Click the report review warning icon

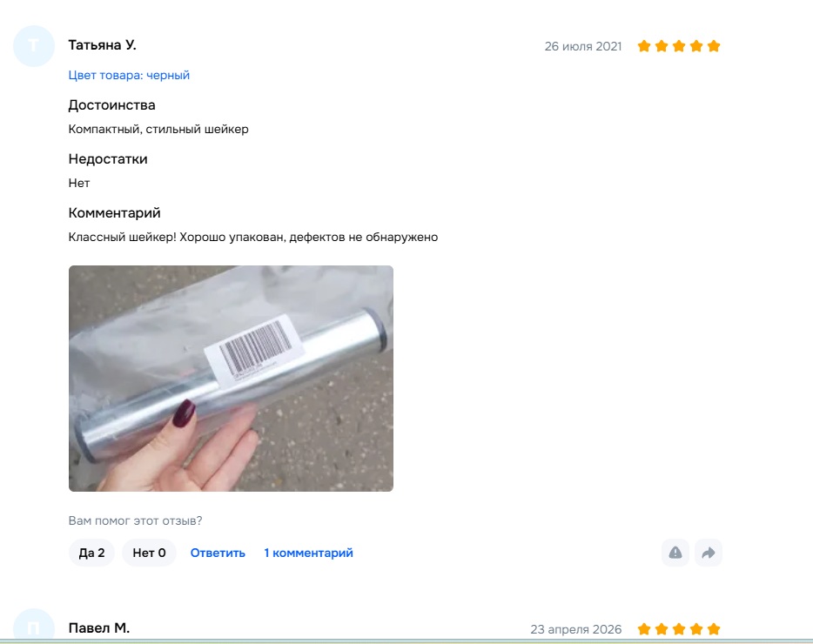coord(675,553)
